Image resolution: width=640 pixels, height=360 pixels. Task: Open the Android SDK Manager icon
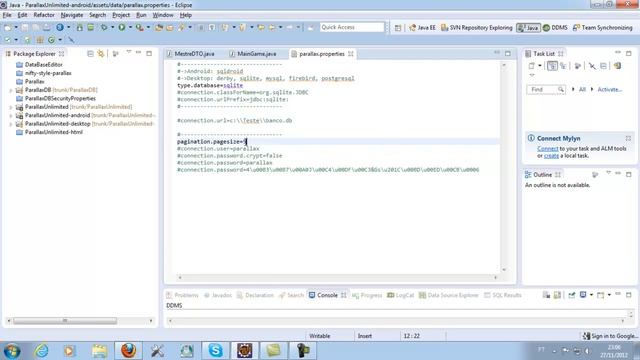click(80, 28)
